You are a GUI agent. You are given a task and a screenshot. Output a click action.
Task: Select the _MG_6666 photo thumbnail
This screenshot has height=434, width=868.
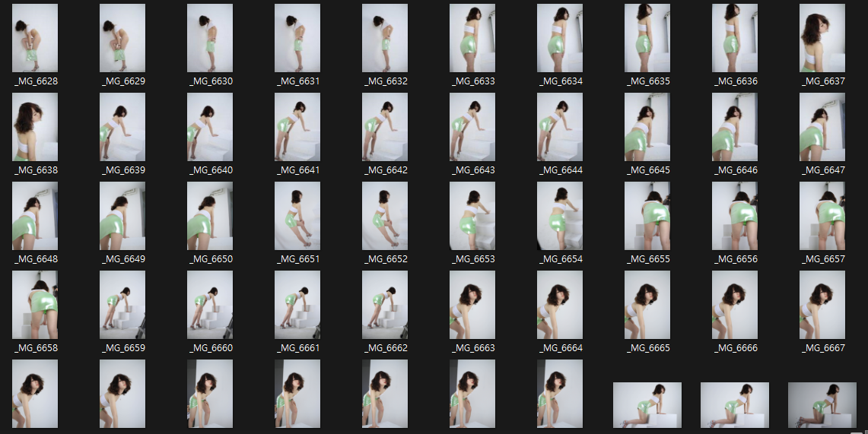(735, 306)
